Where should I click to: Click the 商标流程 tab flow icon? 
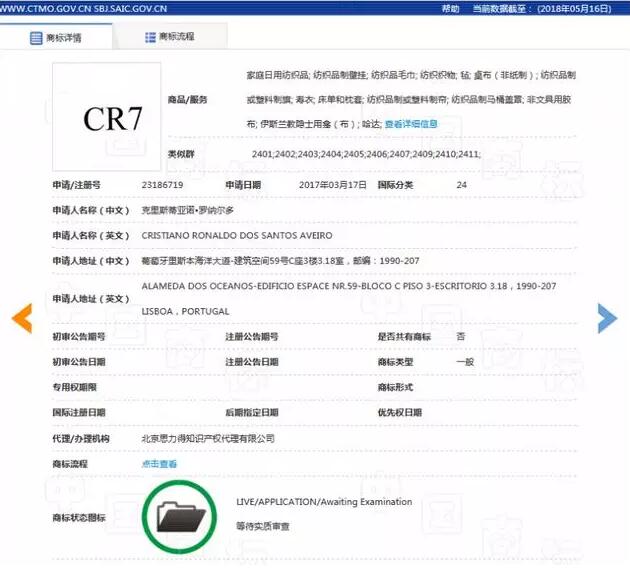pos(150,37)
